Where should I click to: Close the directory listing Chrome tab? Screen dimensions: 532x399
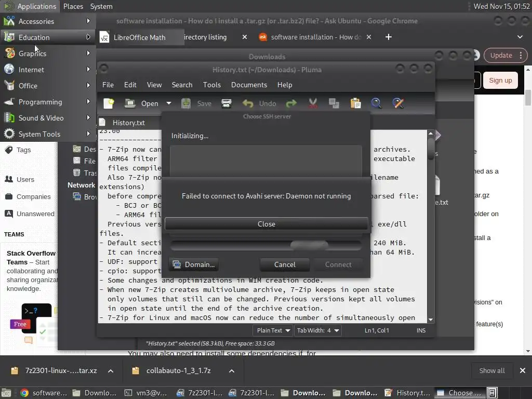pyautogui.click(x=244, y=37)
